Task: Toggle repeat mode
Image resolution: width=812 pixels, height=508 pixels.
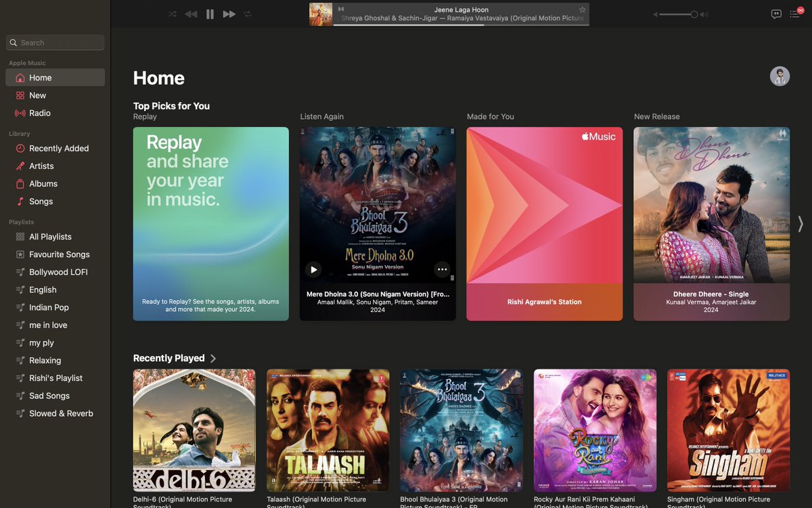Action: (x=248, y=14)
